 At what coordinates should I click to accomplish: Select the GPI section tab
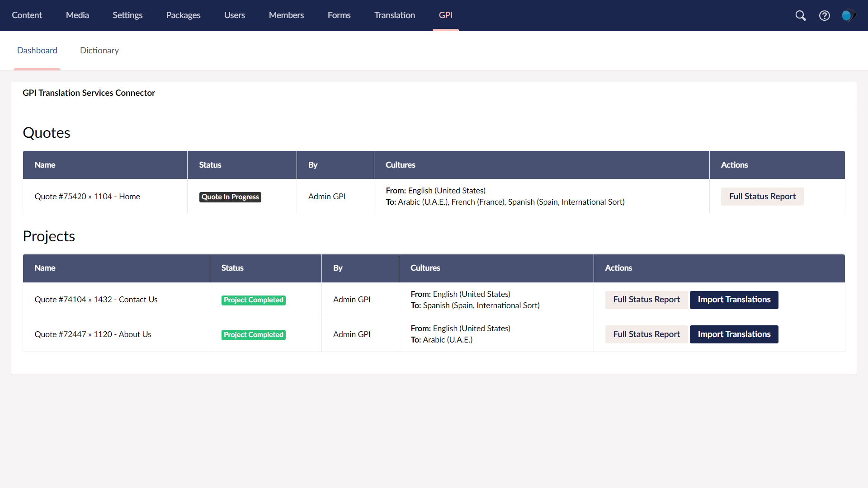[446, 15]
